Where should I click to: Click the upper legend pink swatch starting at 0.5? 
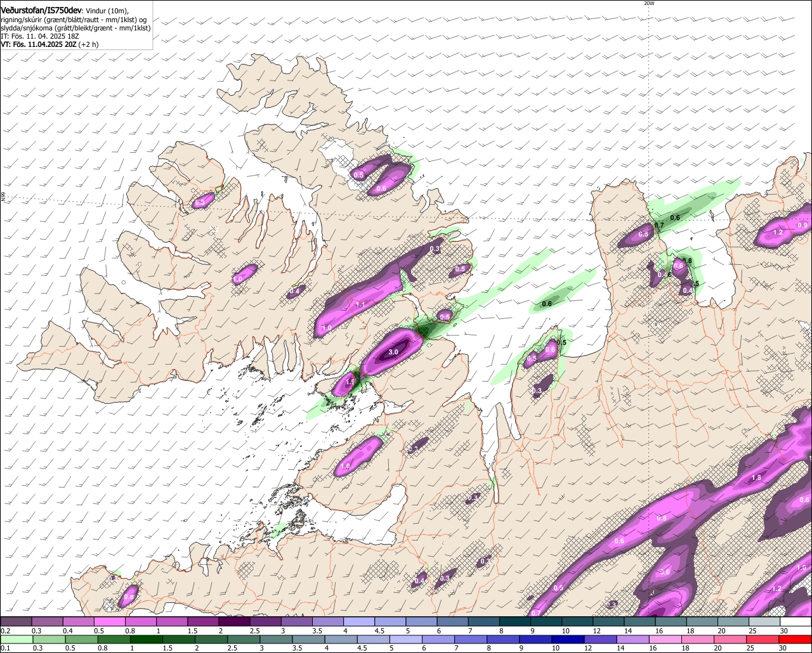[x=109, y=622]
